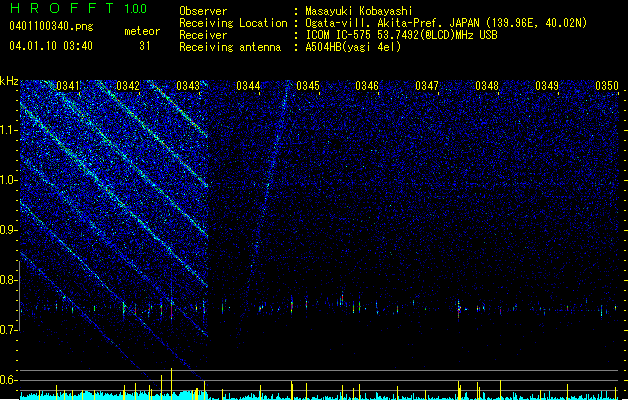The image size is (629, 400).
Task: Click the 0350 time marker
Action: point(607,86)
